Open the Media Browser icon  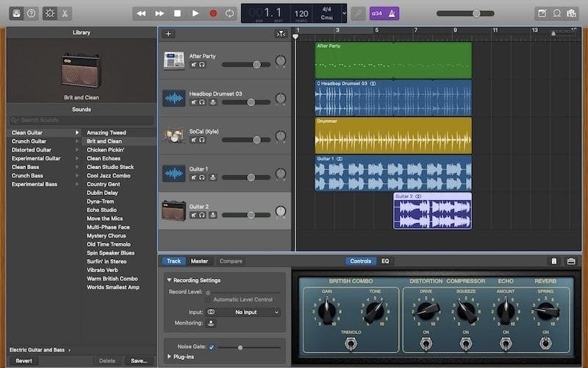pos(572,13)
